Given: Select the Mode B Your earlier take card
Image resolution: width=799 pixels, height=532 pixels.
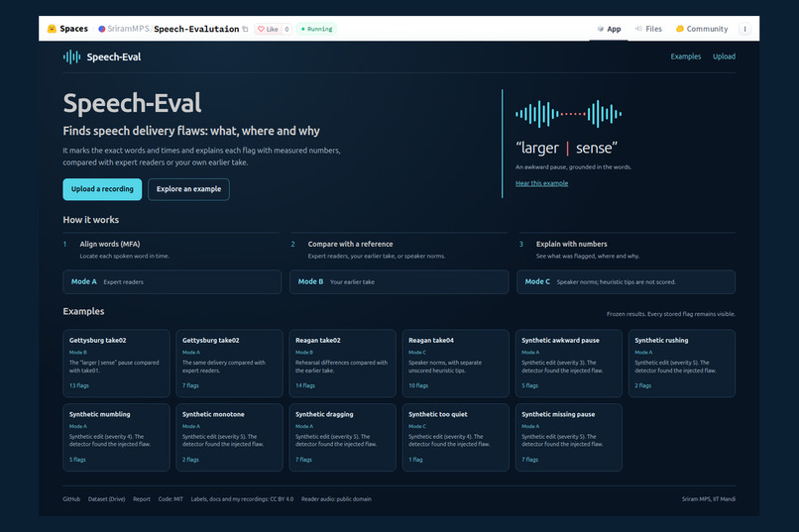Looking at the screenshot, I should [399, 282].
